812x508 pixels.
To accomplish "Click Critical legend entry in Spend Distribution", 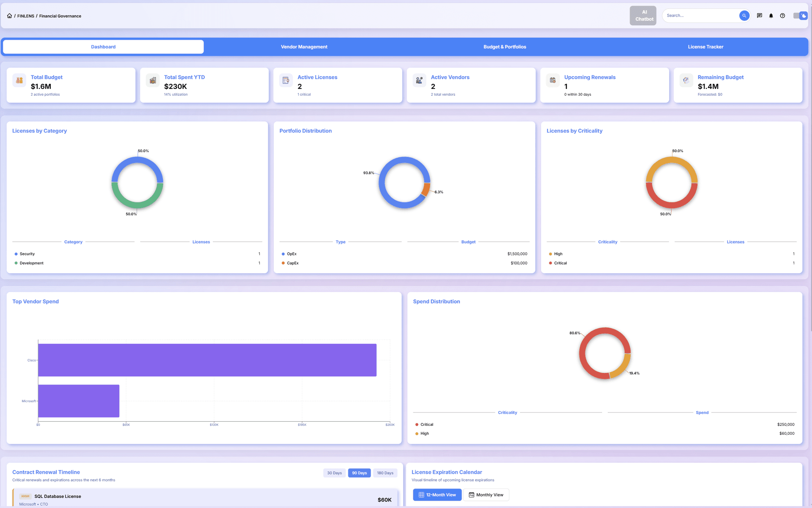I will (x=424, y=425).
